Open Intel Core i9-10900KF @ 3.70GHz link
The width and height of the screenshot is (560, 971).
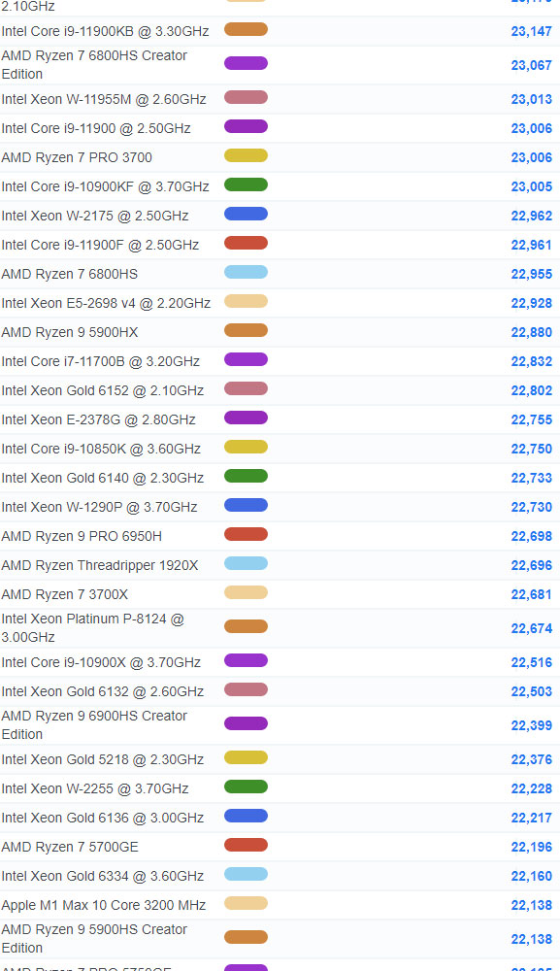point(105,186)
